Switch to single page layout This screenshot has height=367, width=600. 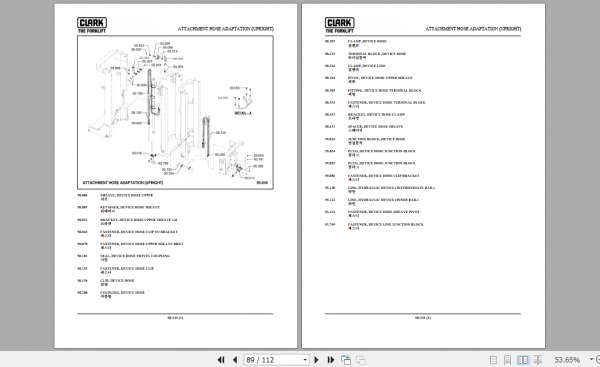(493, 360)
